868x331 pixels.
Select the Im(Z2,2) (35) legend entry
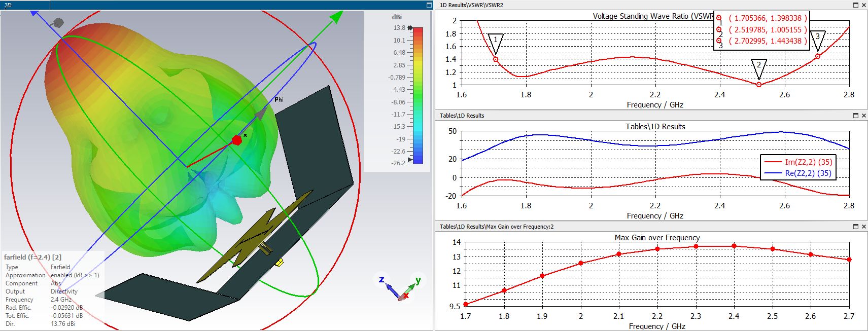tap(798, 162)
